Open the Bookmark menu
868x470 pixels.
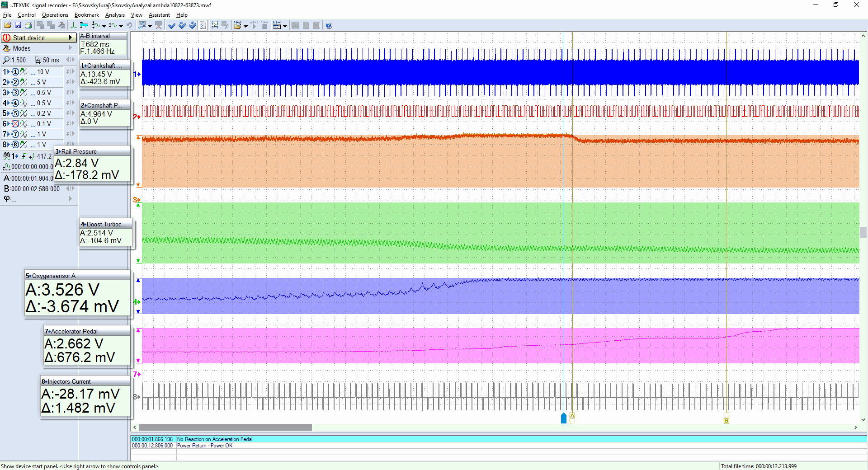[86, 15]
